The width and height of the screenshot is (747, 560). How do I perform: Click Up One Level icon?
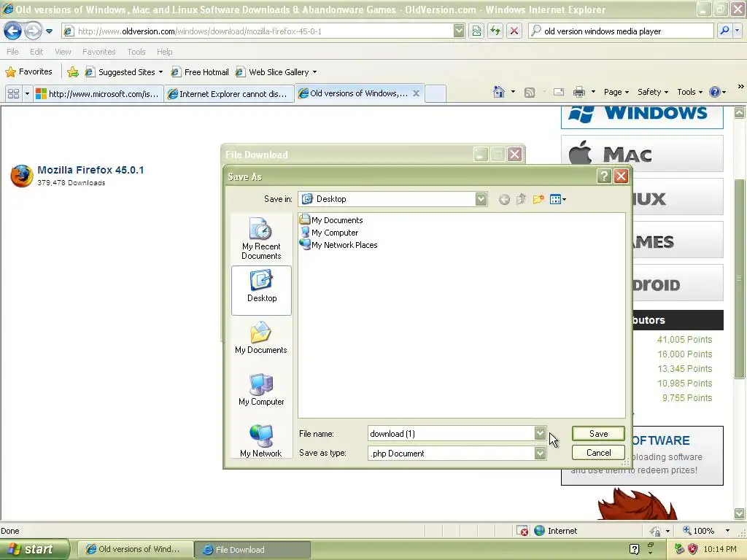[x=521, y=199]
